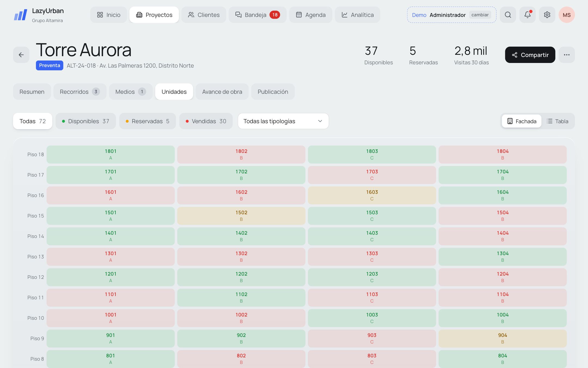
Task: Select Fachada view toggle
Action: pos(522,121)
